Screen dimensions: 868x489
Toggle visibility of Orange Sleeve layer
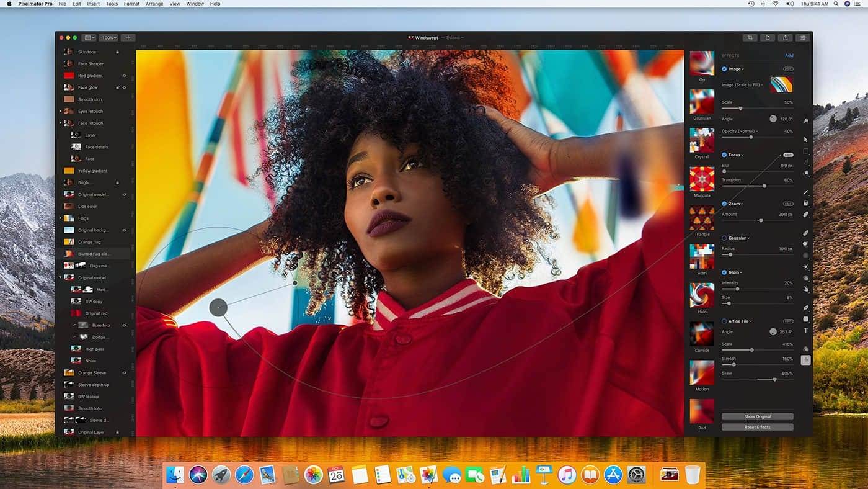coord(124,373)
